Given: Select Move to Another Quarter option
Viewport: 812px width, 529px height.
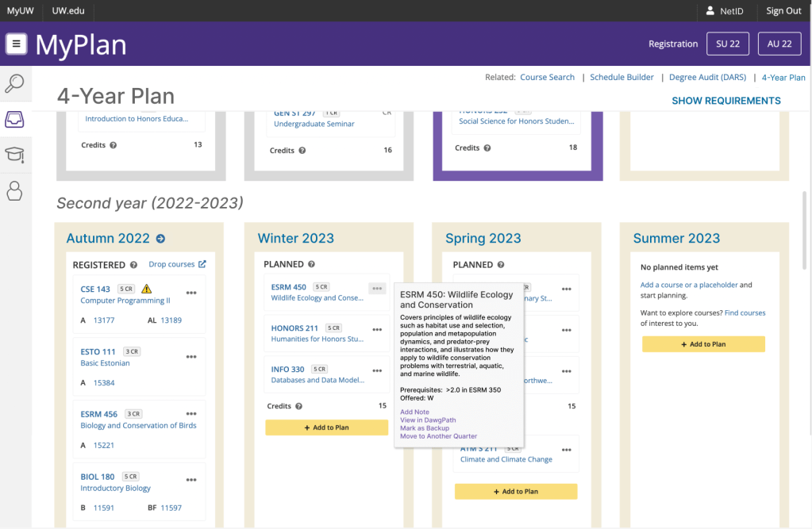Looking at the screenshot, I should pos(438,436).
